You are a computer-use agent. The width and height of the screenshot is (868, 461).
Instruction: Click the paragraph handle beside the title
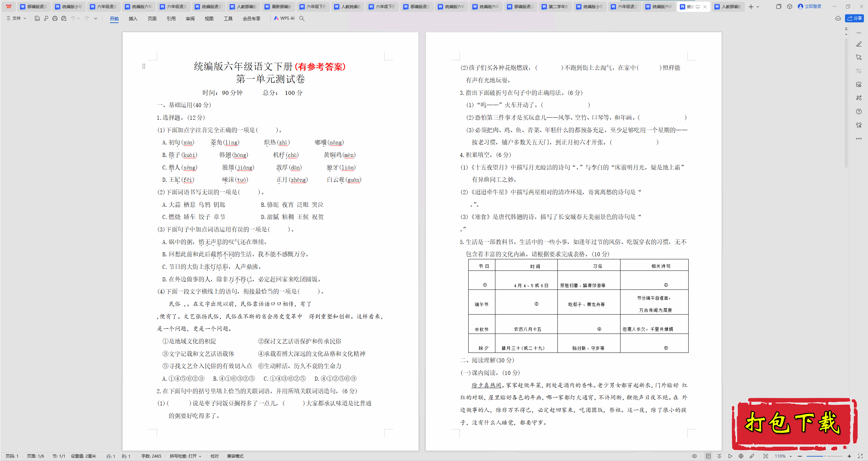[144, 66]
